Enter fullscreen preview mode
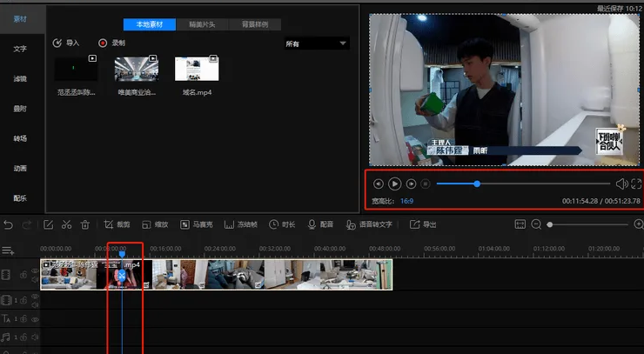 click(636, 184)
